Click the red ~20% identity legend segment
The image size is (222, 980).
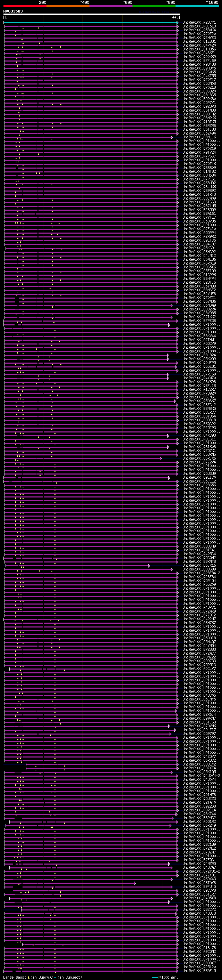(x=25, y=6)
